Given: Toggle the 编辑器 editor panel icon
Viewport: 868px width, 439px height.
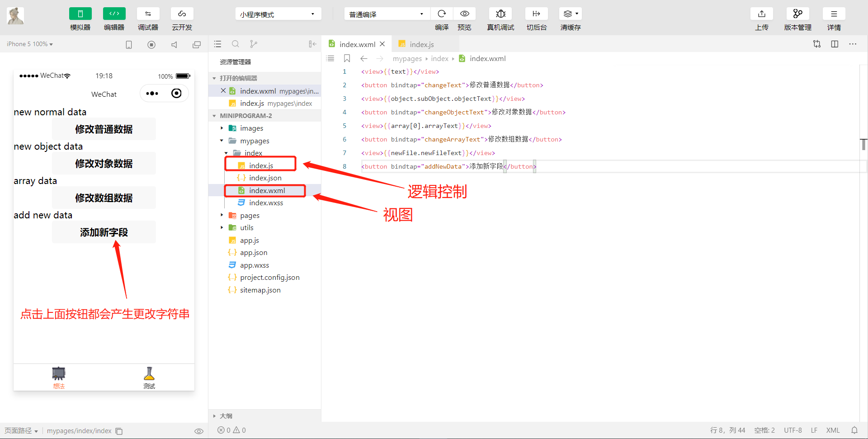Looking at the screenshot, I should (114, 14).
